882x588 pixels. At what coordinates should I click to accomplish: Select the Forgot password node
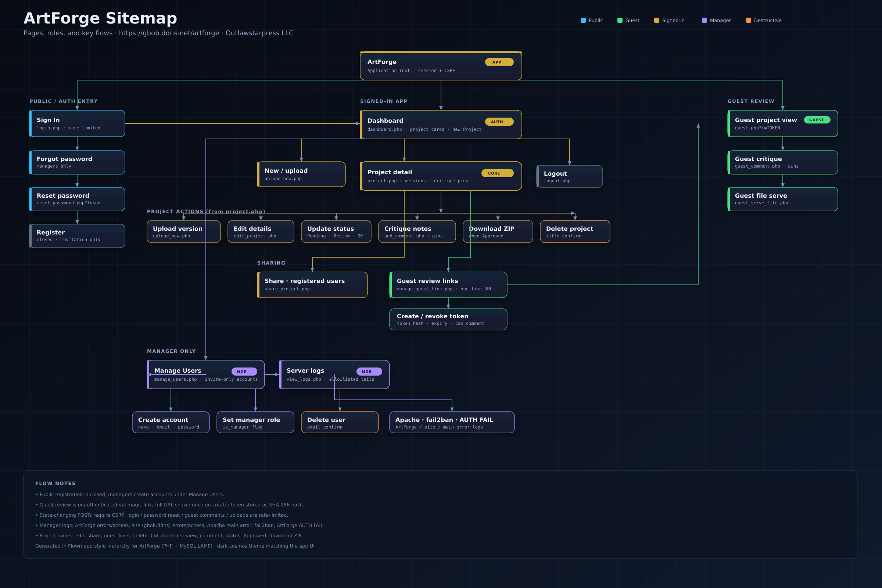coord(77,162)
